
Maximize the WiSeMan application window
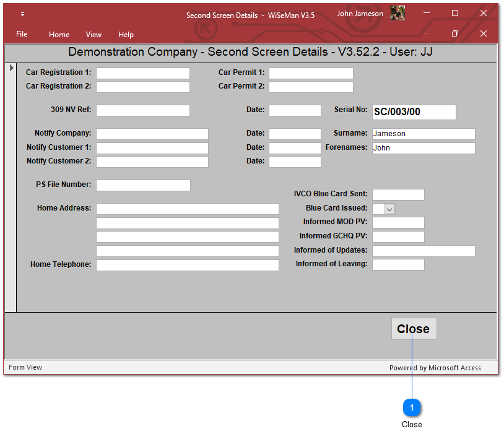pyautogui.click(x=455, y=13)
